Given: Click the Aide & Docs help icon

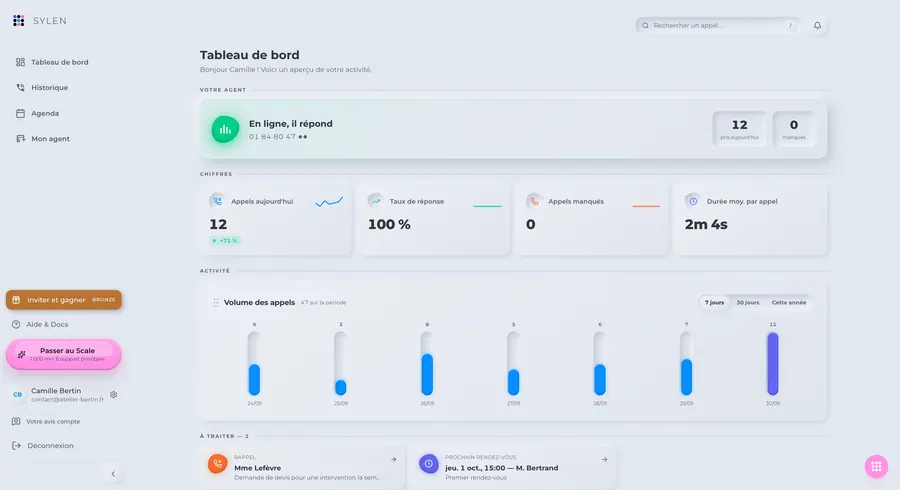Looking at the screenshot, I should coord(16,325).
